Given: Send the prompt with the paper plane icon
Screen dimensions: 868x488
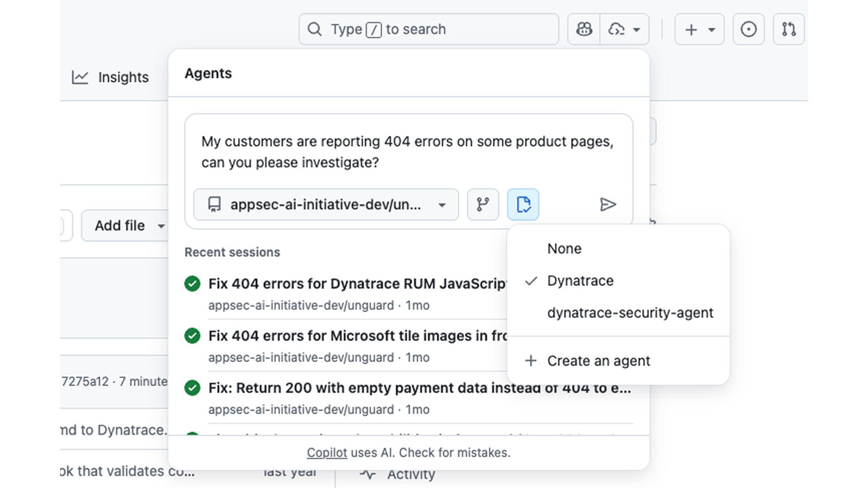Looking at the screenshot, I should tap(608, 204).
